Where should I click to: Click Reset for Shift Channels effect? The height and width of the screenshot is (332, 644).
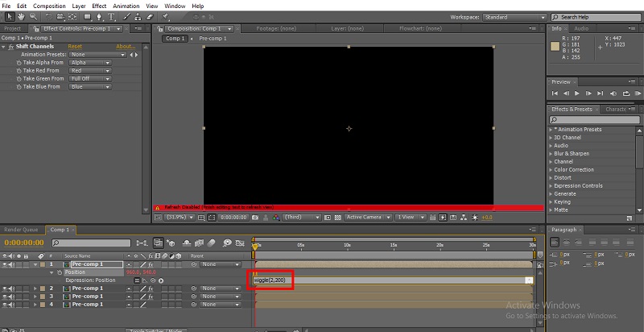click(x=75, y=47)
